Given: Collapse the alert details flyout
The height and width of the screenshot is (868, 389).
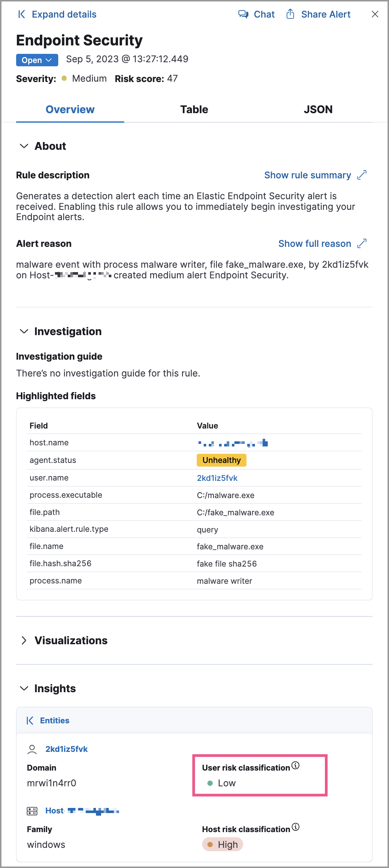Looking at the screenshot, I should click(22, 14).
